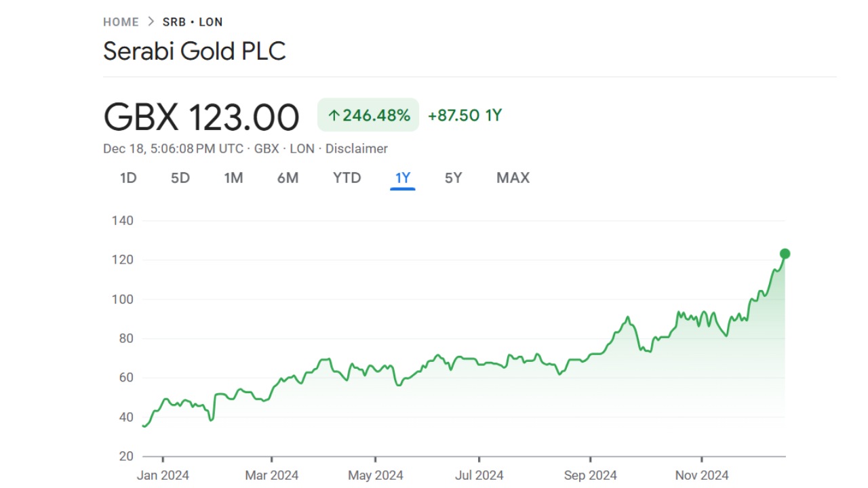Click the Jan 2024 x-axis label
Screen dimensions: 868x488
163,475
